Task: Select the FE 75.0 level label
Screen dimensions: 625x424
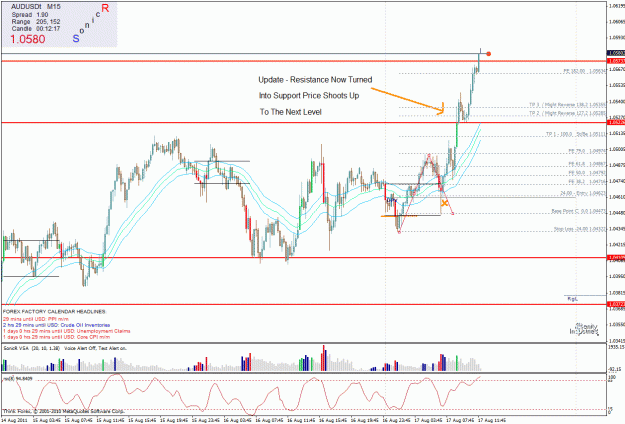Action: coord(587,151)
